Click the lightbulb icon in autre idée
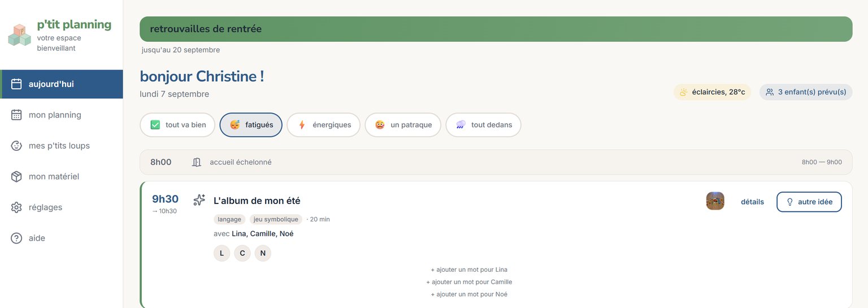Image resolution: width=868 pixels, height=308 pixels. tap(790, 202)
